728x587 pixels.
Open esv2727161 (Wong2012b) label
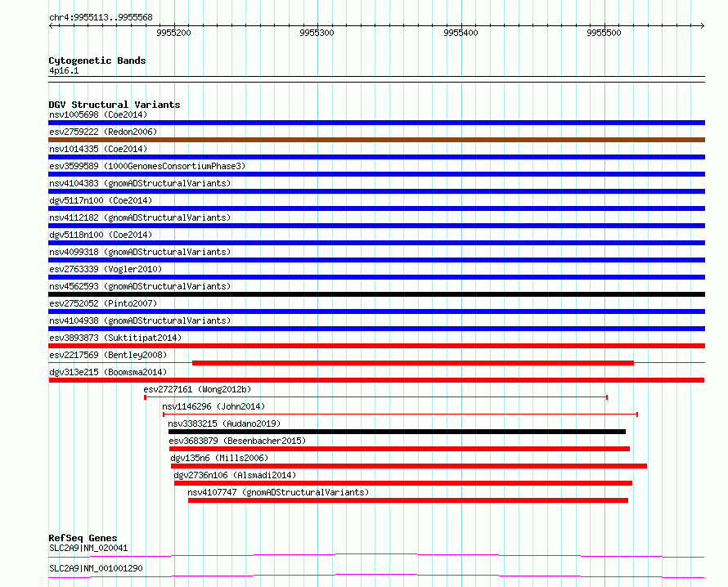(x=197, y=389)
